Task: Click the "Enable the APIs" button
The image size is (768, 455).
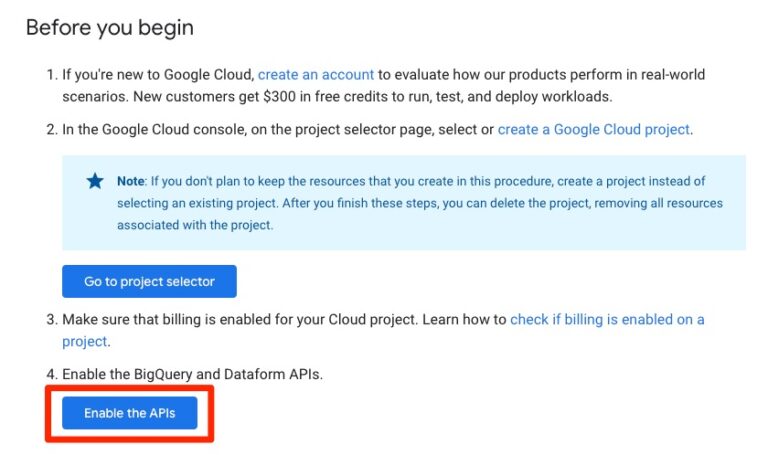Action: (130, 413)
